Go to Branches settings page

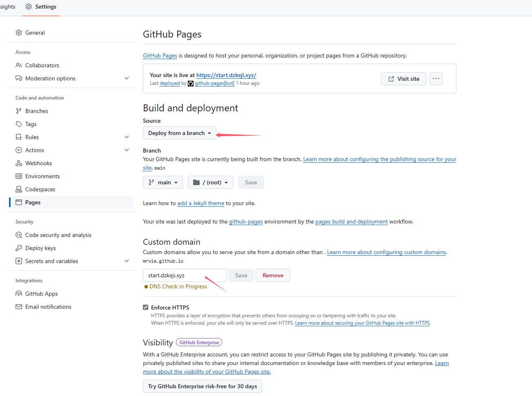coord(73,111)
